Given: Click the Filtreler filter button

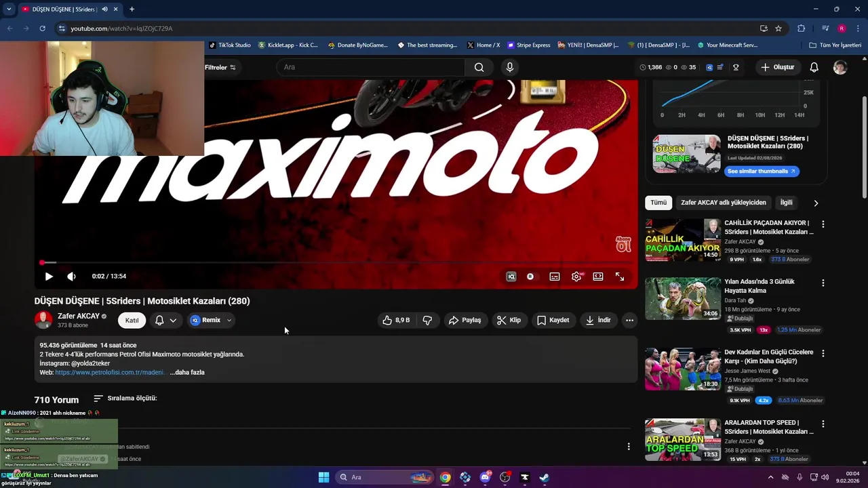Looking at the screenshot, I should 220,67.
